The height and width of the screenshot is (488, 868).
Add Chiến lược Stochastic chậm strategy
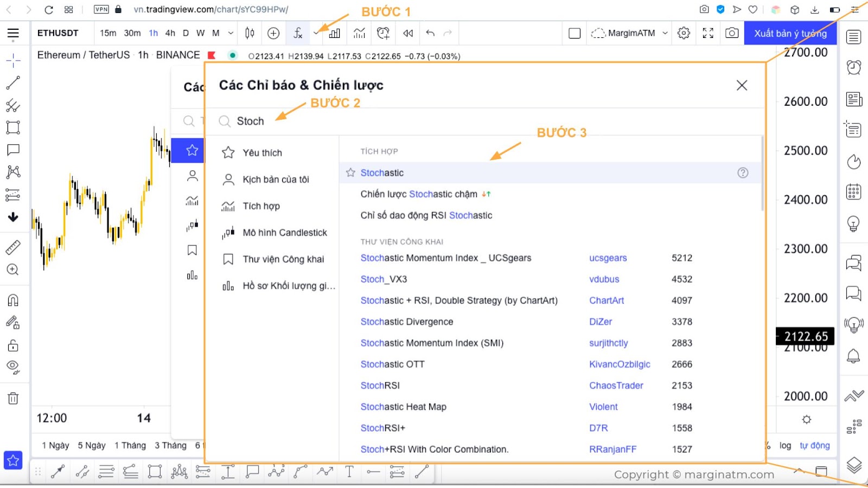(550, 194)
